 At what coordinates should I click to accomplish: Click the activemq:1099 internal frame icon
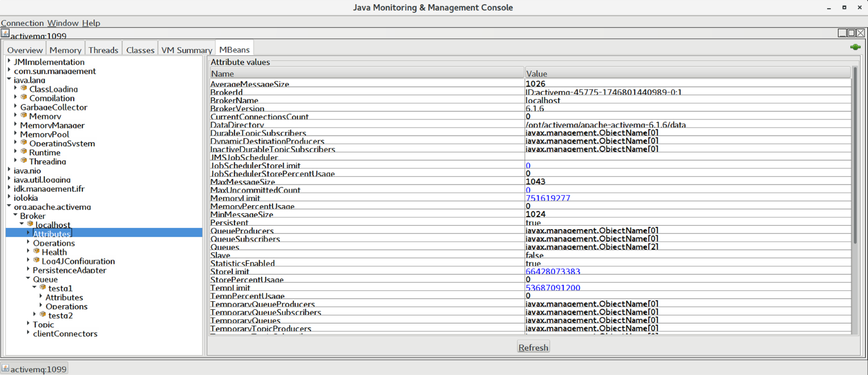(x=5, y=34)
